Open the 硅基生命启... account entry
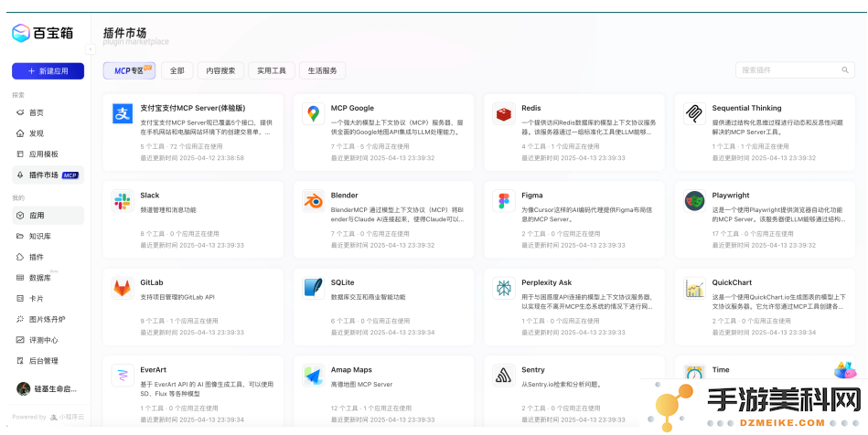This screenshot has width=868, height=435. pos(48,388)
